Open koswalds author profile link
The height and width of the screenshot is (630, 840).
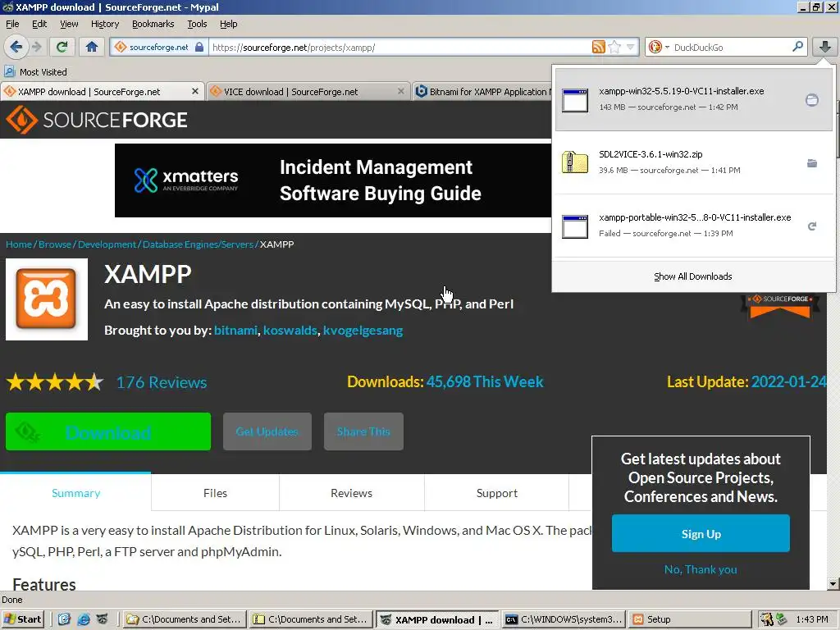[290, 331]
